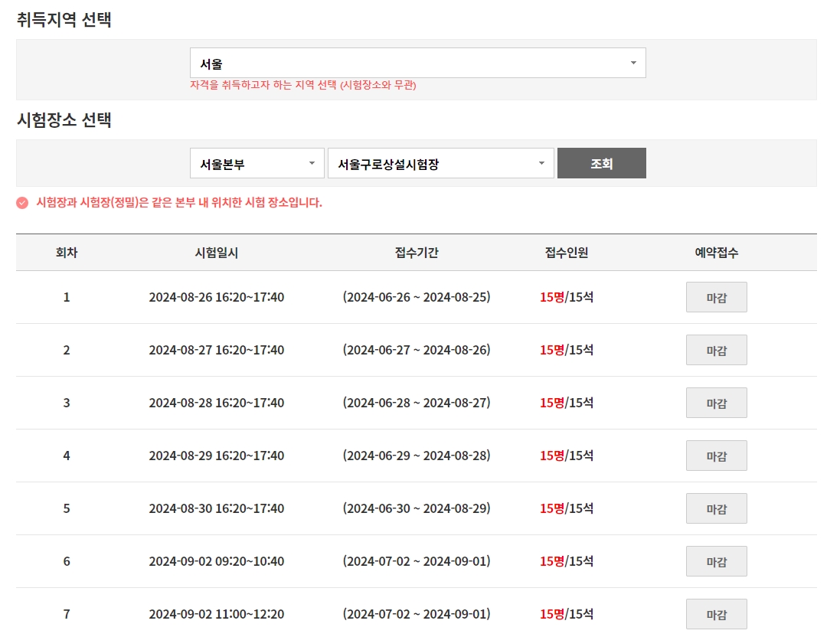Click period (2024-06-29 ~ 2024-08-28)
Image resolution: width=840 pixels, height=637 pixels.
pyautogui.click(x=417, y=456)
